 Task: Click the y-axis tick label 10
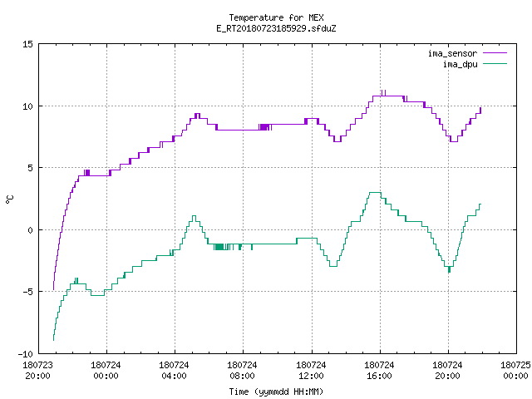27,106
